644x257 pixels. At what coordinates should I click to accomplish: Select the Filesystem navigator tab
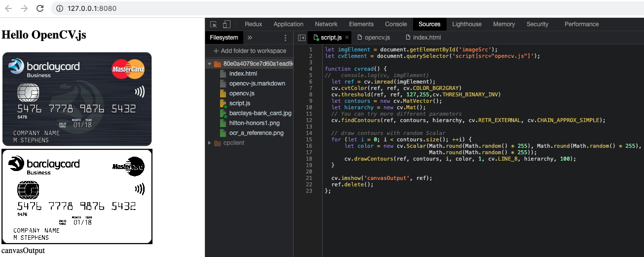[x=224, y=38]
